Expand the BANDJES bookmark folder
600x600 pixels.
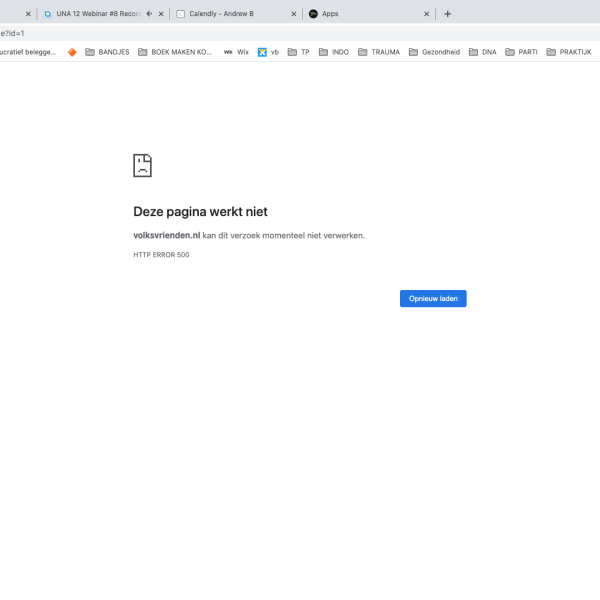point(107,52)
